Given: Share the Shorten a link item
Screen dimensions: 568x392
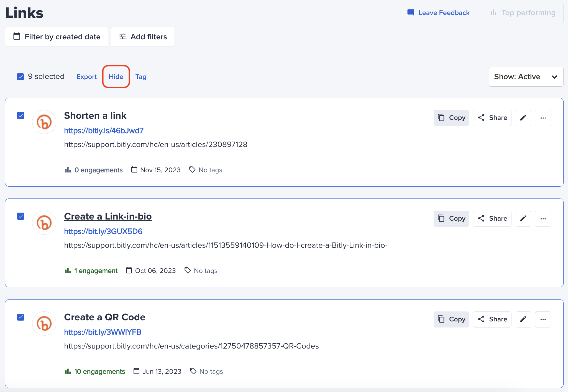Looking at the screenshot, I should [492, 118].
